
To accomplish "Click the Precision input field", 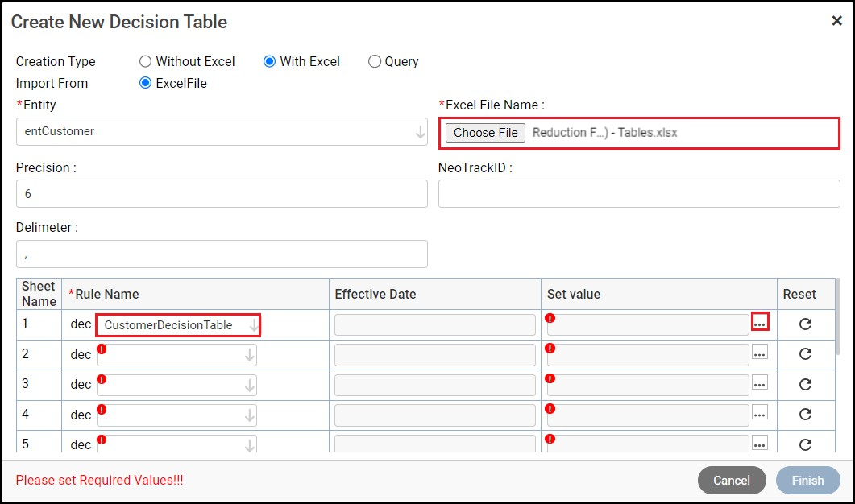I will tap(222, 194).
